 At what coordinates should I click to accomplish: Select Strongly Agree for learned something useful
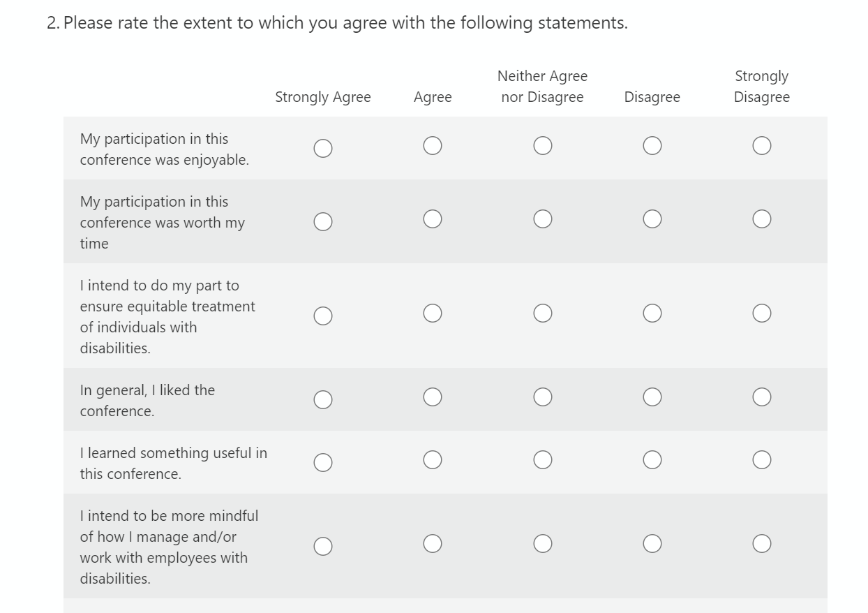(x=323, y=463)
